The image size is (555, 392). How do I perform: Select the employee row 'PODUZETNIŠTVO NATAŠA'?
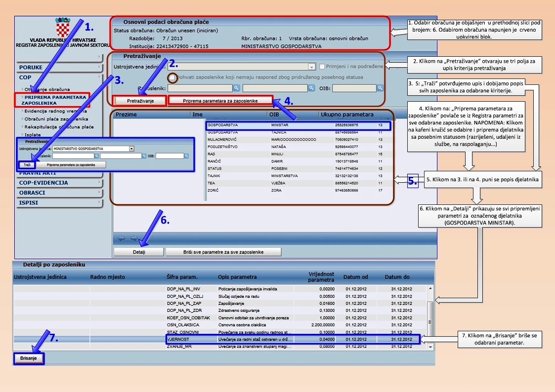click(x=298, y=147)
